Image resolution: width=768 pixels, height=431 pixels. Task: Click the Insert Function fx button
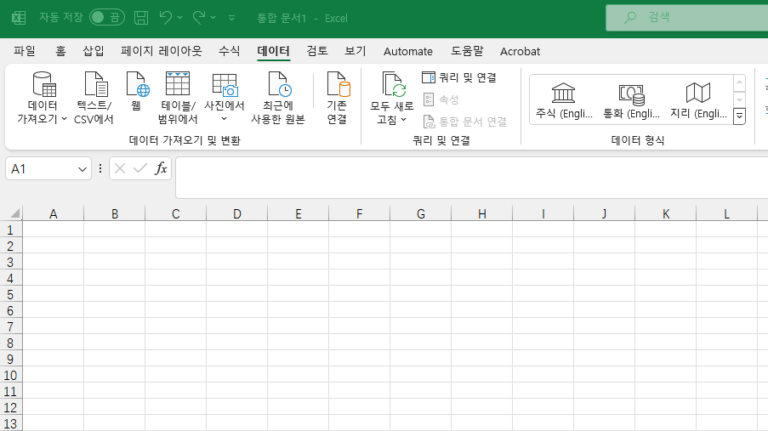[x=161, y=169]
